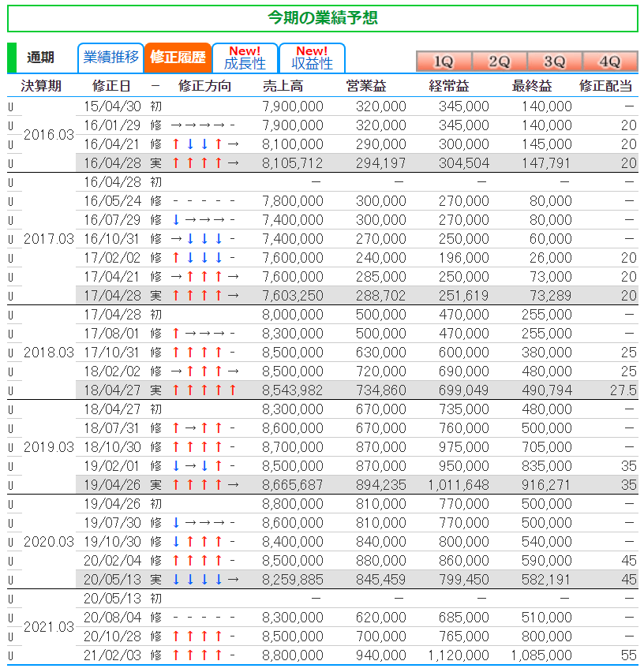Click the U marker beside 16/05/24 row

(x=11, y=201)
